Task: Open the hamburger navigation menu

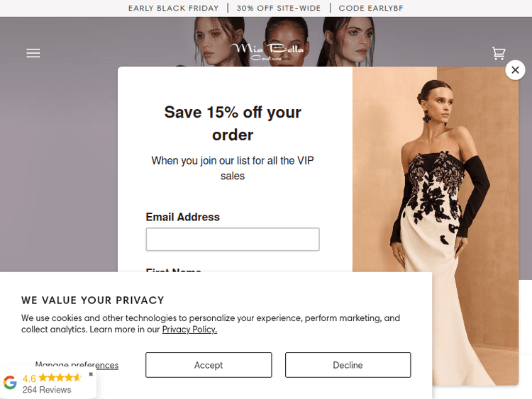Action: (x=33, y=53)
